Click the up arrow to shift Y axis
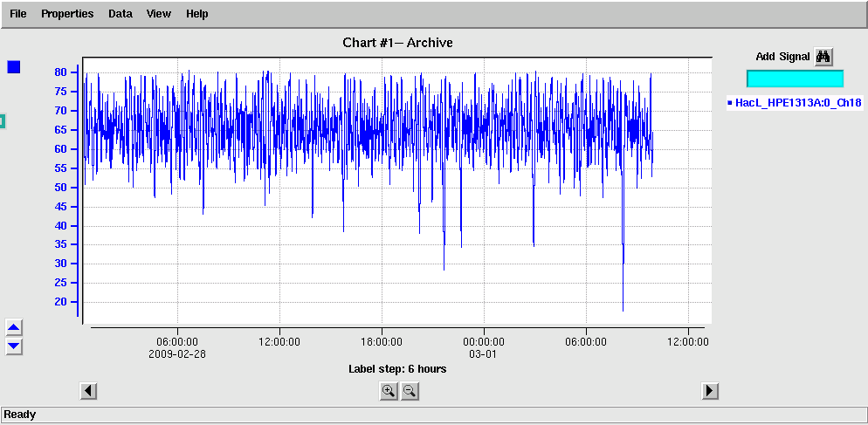The image size is (868, 425). pos(14,327)
